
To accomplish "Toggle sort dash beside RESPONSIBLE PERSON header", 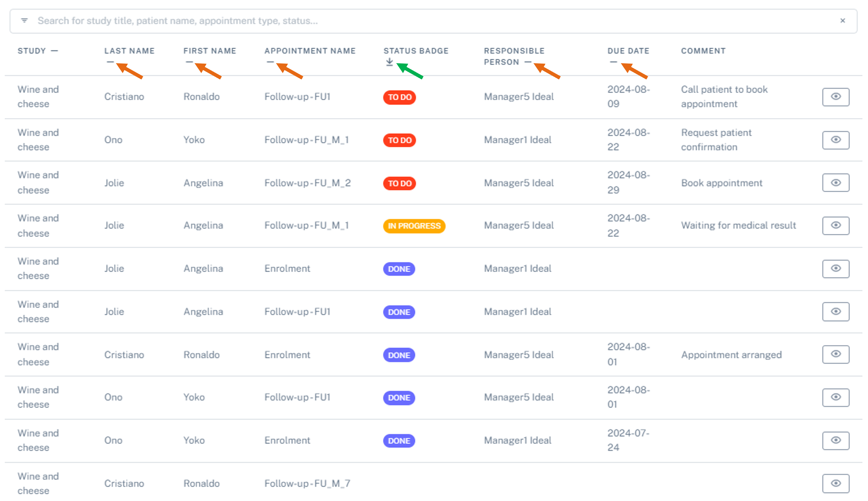I will 528,62.
